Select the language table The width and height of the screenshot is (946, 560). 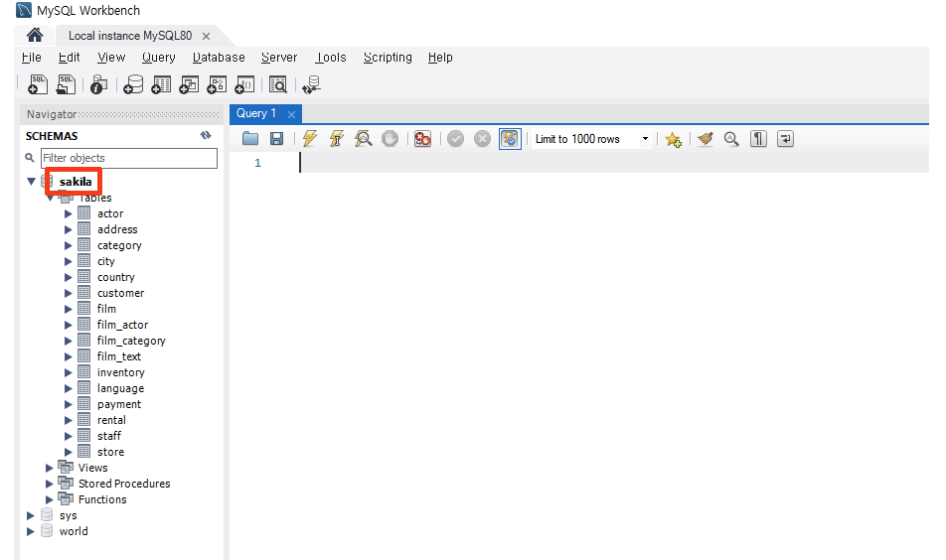point(120,388)
